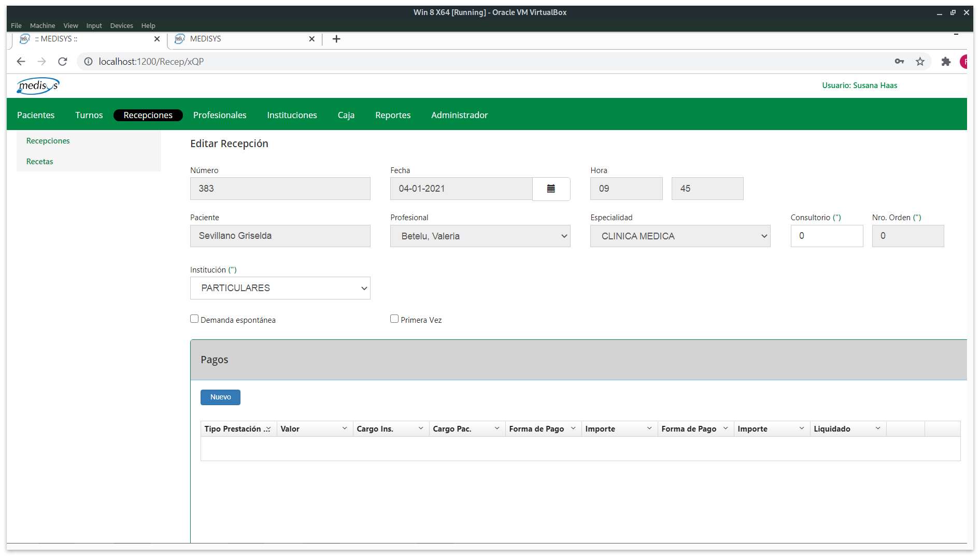Close the ':: MEDISYS ::' tab
This screenshot has height=558, width=980.
point(157,39)
